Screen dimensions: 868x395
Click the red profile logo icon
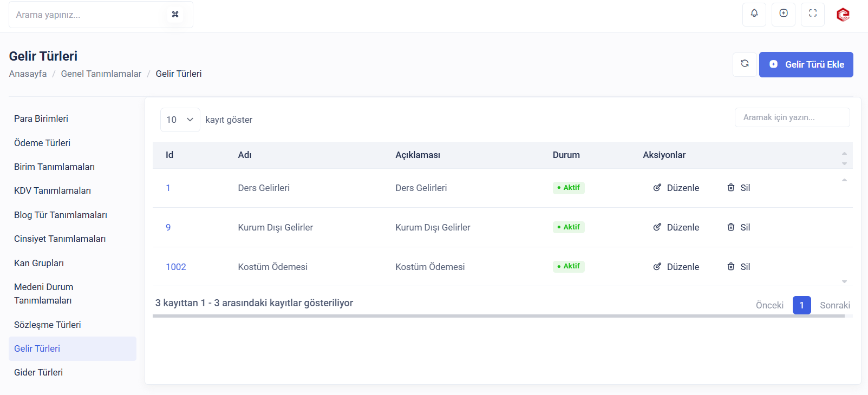(x=843, y=15)
